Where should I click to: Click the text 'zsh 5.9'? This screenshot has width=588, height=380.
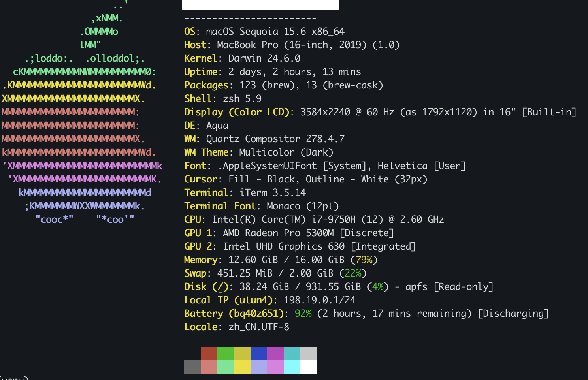point(242,99)
